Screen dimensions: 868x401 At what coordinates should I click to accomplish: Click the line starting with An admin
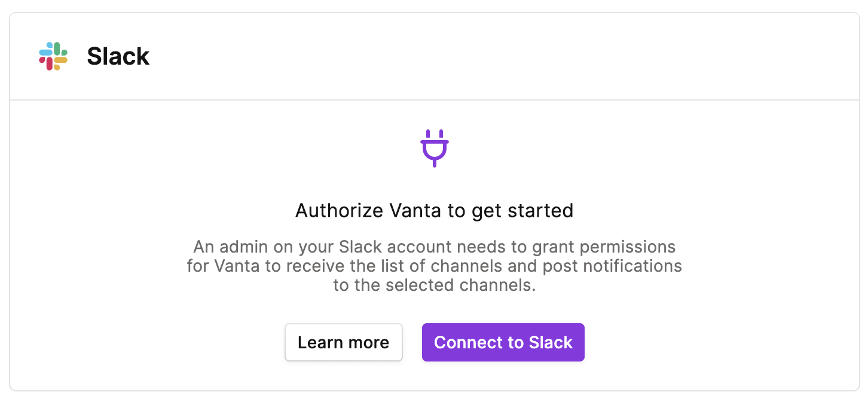coord(435,247)
